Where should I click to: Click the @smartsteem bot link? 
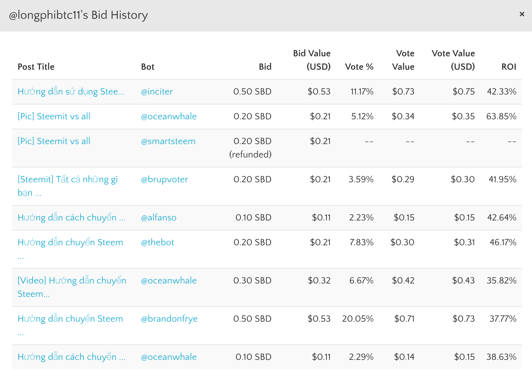[168, 141]
